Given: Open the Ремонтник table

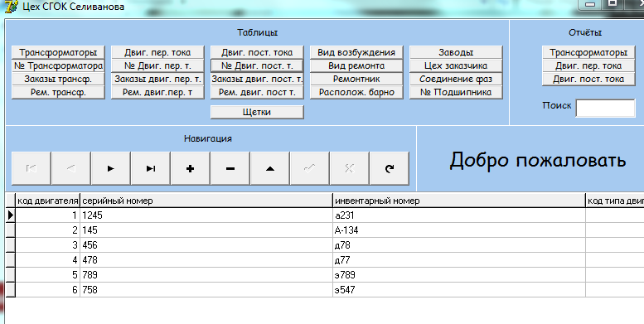Looking at the screenshot, I should point(356,79).
